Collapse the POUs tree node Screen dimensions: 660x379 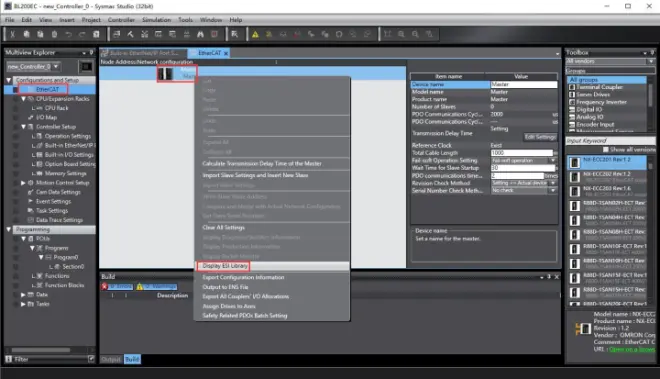(24, 239)
